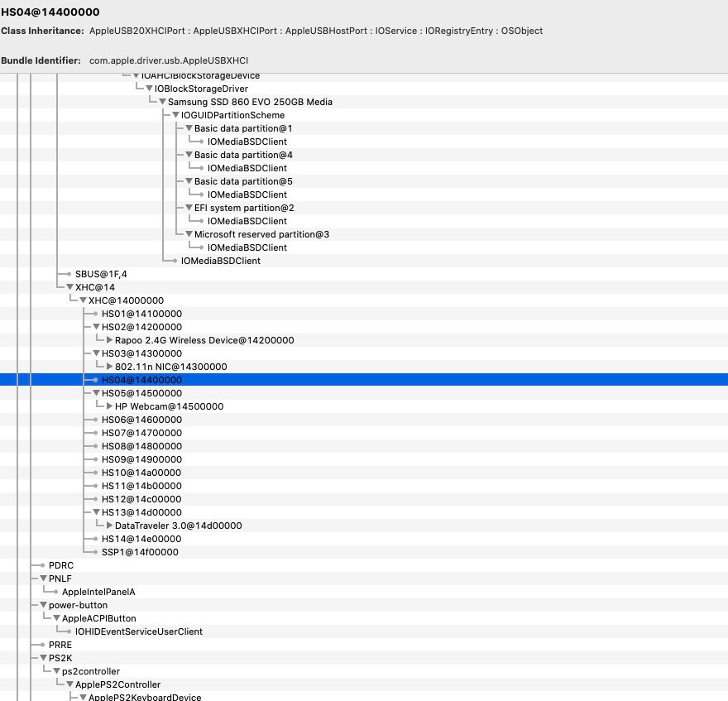This screenshot has height=701, width=728.
Task: Select the SBUS@1F,4 row
Action: click(x=364, y=274)
